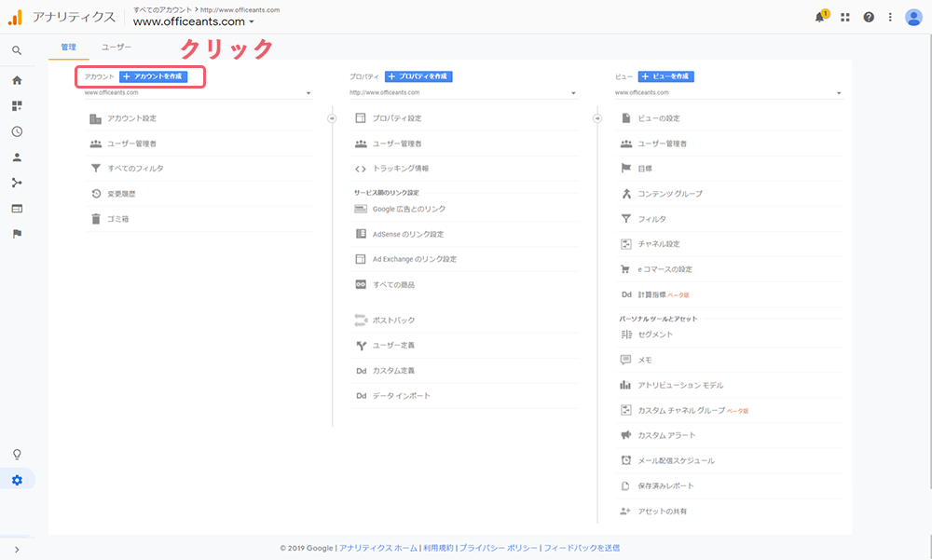Open the Customization dashboard icon
This screenshot has height=560, width=932.
pos(17,105)
